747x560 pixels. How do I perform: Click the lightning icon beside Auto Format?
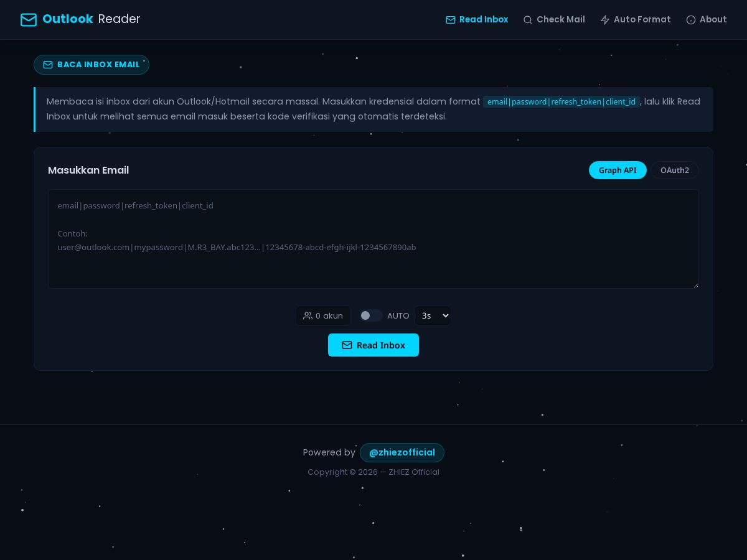click(x=605, y=20)
